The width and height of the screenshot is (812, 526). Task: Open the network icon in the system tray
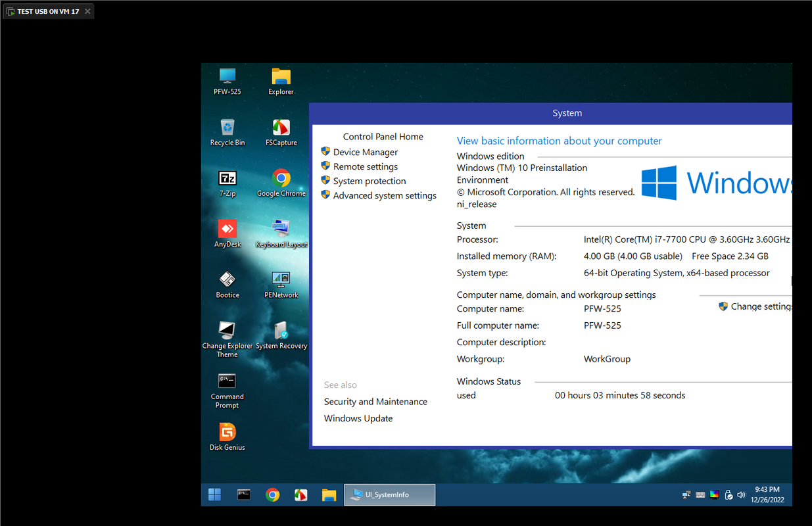point(686,495)
